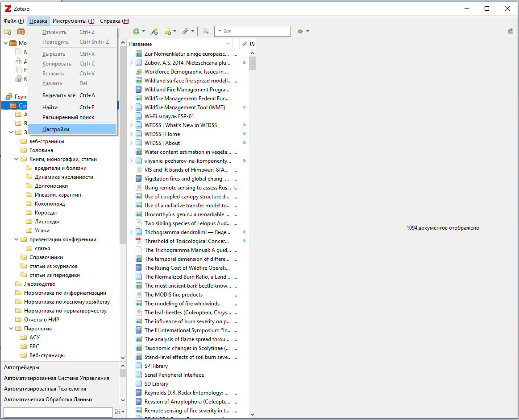Choose Настройки from the Правка menu

pyautogui.click(x=56, y=129)
